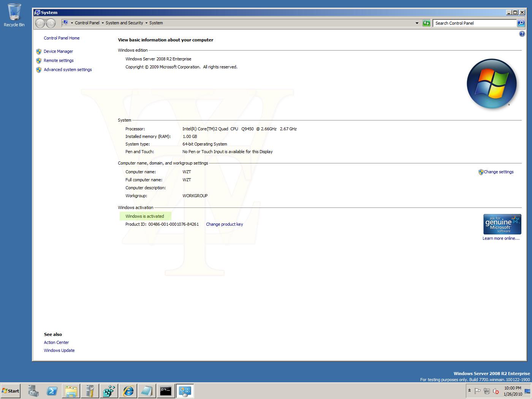Expand the dropdown arrow after Control Panel
Screen dimensions: 532x399
click(x=103, y=23)
